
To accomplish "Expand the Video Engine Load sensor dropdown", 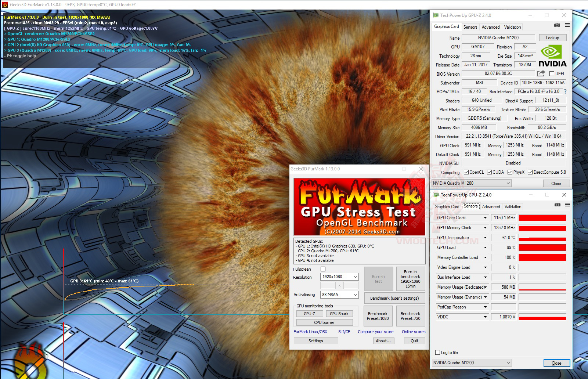I will coord(485,267).
